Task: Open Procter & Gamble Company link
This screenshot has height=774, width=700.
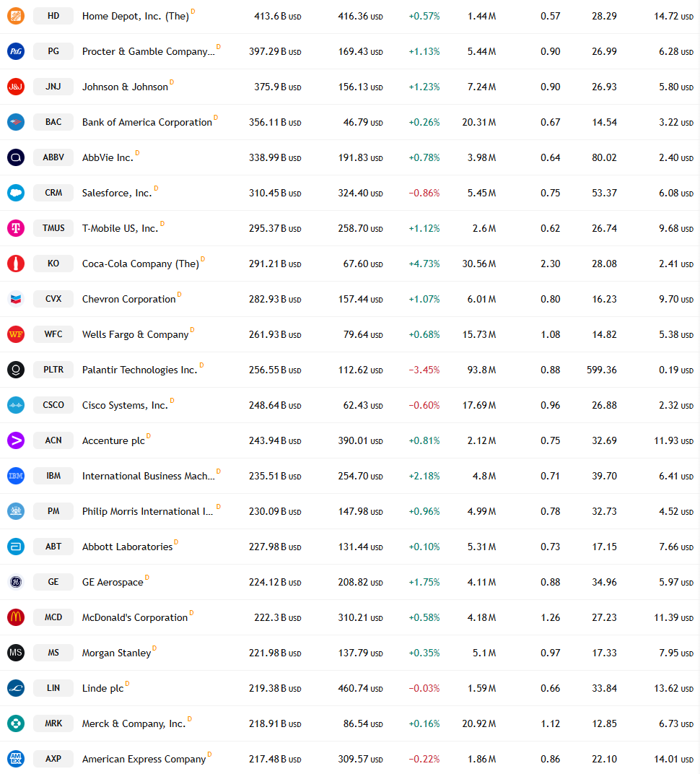Action: tap(149, 52)
